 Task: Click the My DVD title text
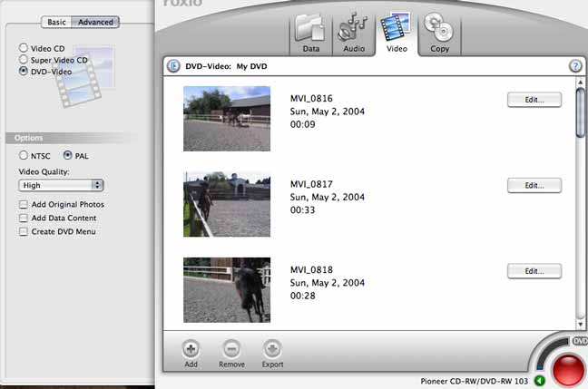[251, 66]
